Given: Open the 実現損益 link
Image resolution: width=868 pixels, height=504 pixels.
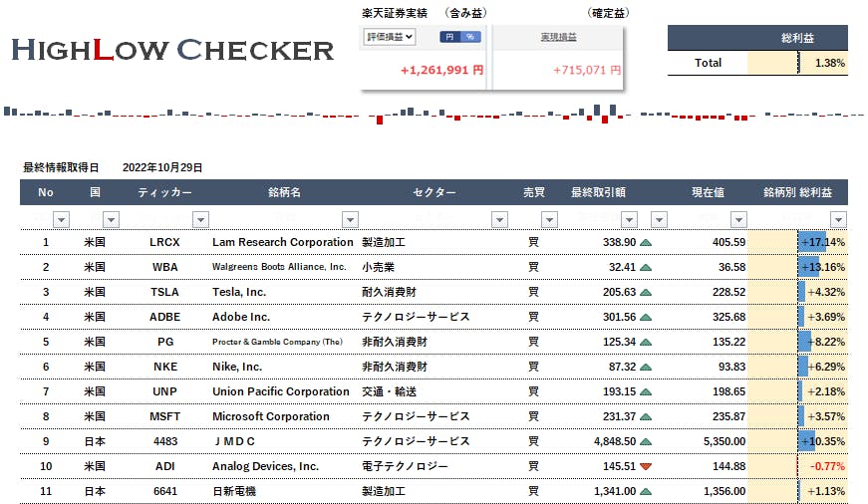Looking at the screenshot, I should [558, 37].
